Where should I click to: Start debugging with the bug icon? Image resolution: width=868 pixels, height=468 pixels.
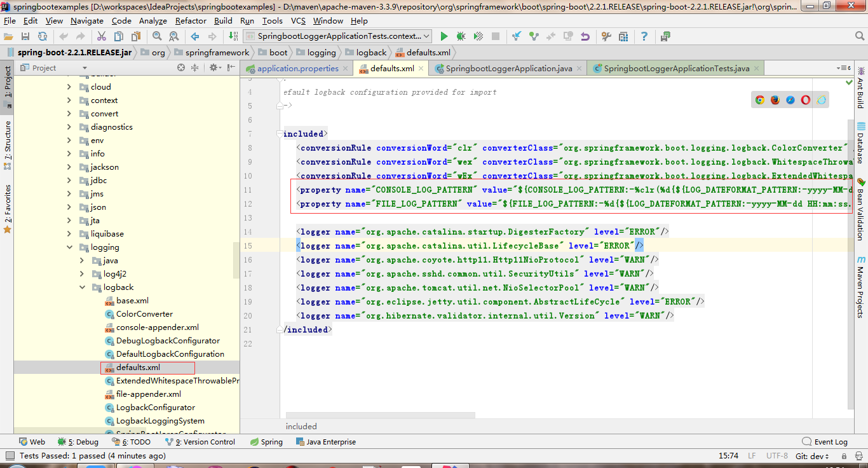(x=461, y=36)
